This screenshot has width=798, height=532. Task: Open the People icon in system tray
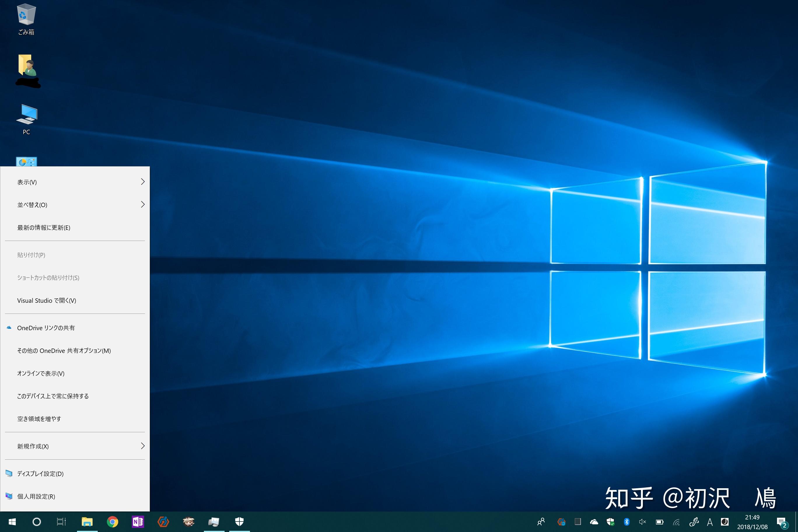coord(541,522)
